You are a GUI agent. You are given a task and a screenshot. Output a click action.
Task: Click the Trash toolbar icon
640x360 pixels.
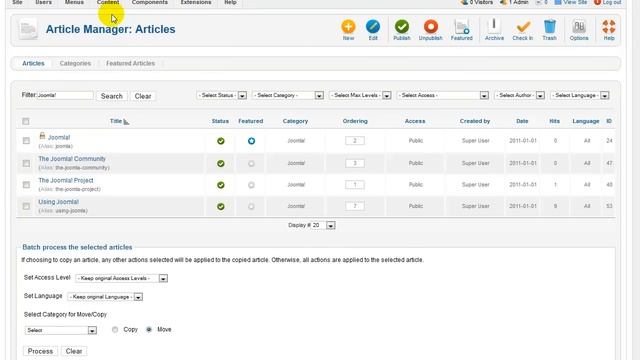click(x=549, y=30)
